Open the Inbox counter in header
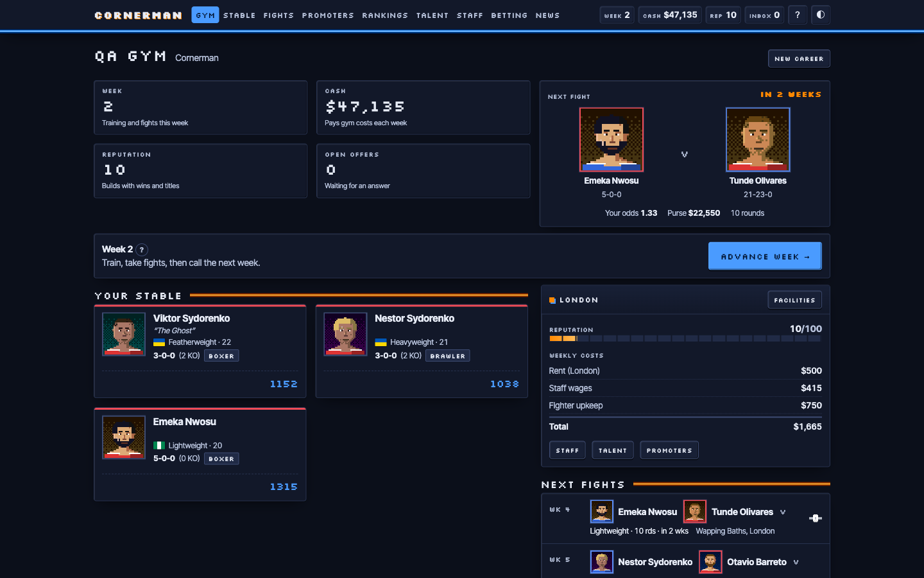The width and height of the screenshot is (924, 578). (x=764, y=15)
